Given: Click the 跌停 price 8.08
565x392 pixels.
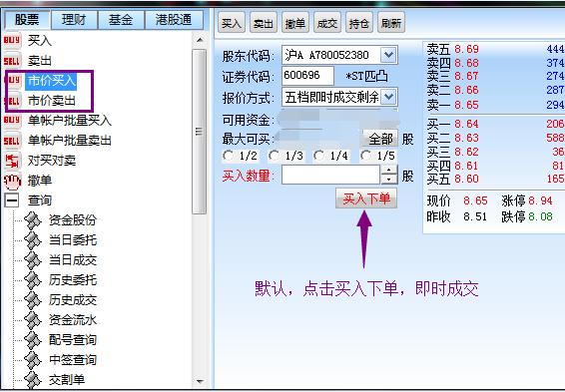Looking at the screenshot, I should click(540, 216).
